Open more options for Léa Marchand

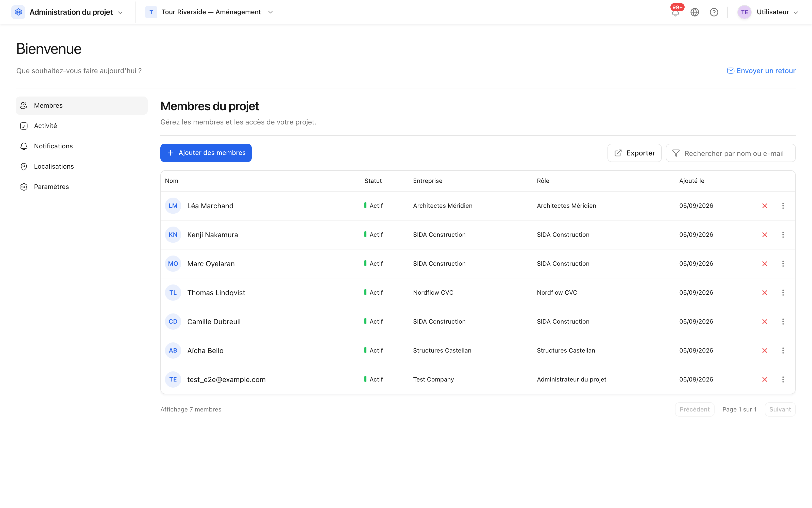pyautogui.click(x=783, y=206)
